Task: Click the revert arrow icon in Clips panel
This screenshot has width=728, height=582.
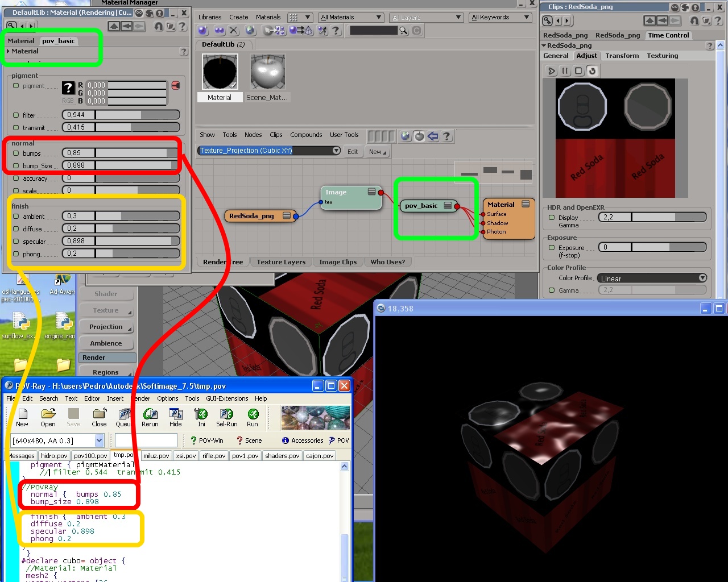Action: tap(694, 21)
